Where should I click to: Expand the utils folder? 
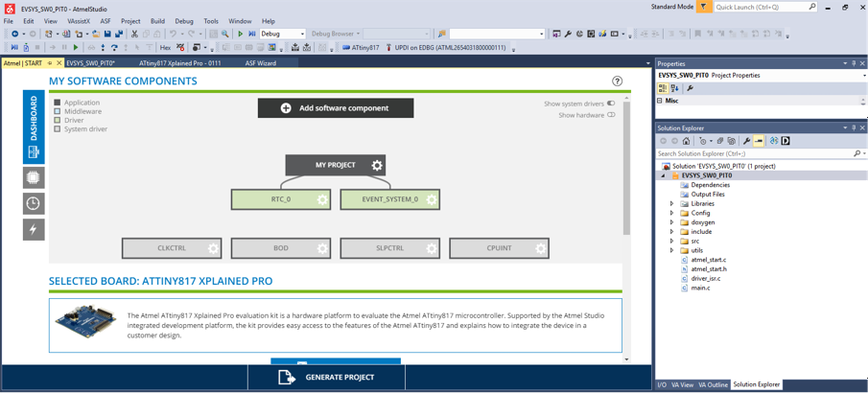pyautogui.click(x=672, y=250)
